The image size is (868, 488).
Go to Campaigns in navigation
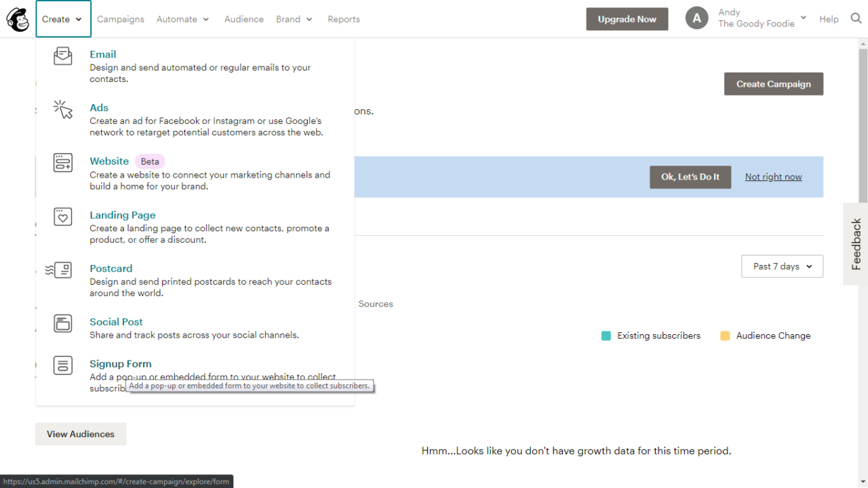[x=121, y=19]
